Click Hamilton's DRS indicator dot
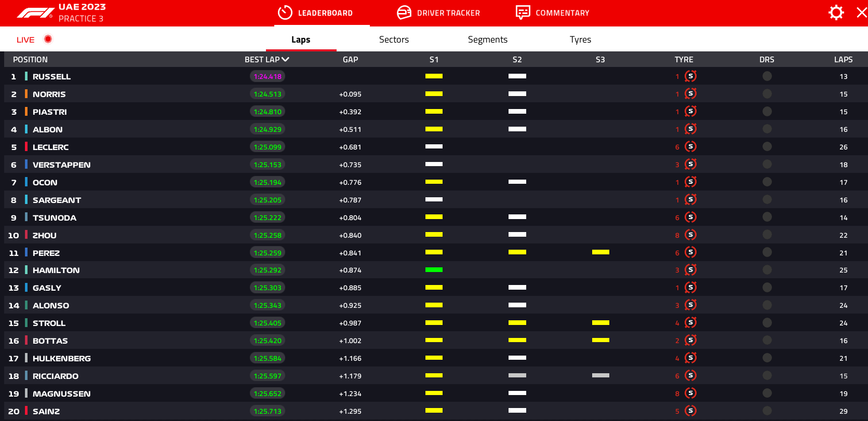The image size is (868, 421). coord(767,270)
